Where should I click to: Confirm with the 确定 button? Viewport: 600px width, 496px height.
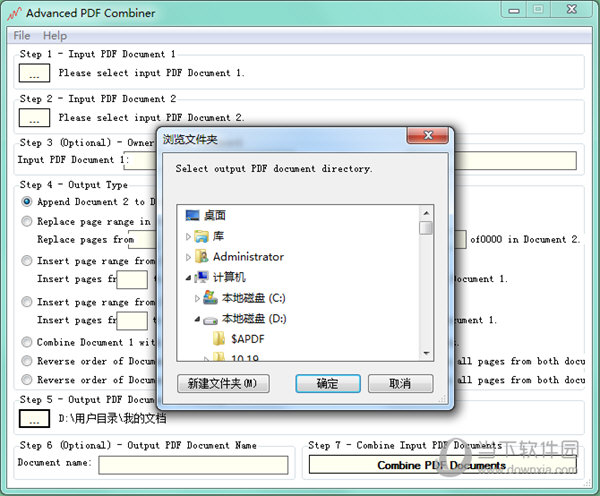pyautogui.click(x=328, y=383)
